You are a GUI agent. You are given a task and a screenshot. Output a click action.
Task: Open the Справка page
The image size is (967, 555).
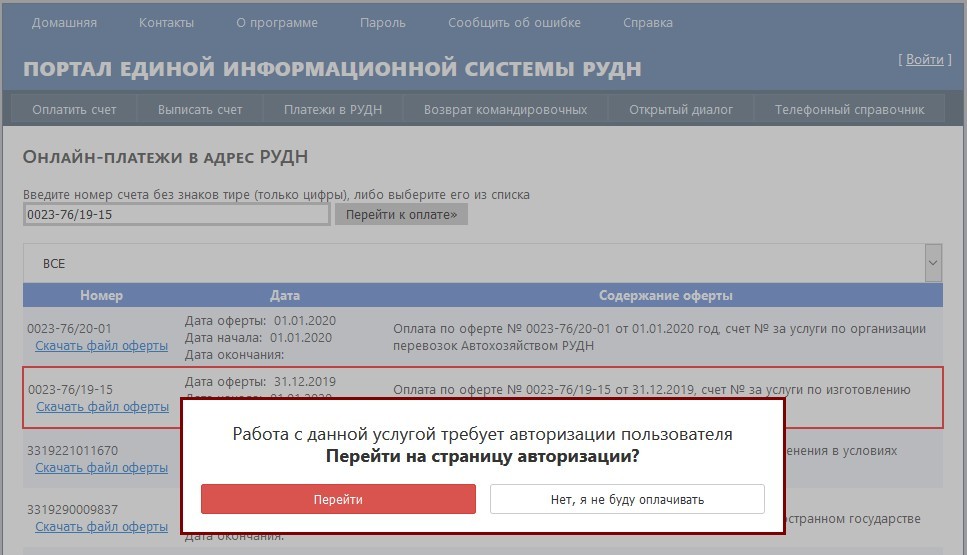coord(648,23)
